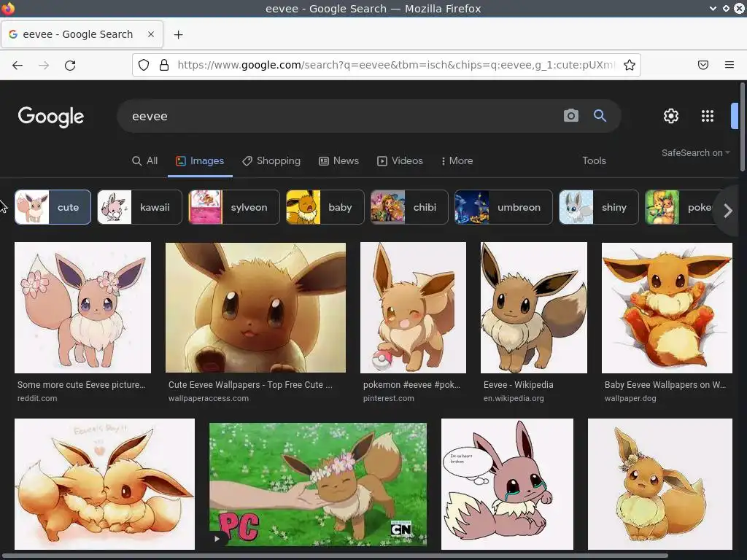Switch to the News tab
This screenshot has height=560, width=747.
coord(338,161)
